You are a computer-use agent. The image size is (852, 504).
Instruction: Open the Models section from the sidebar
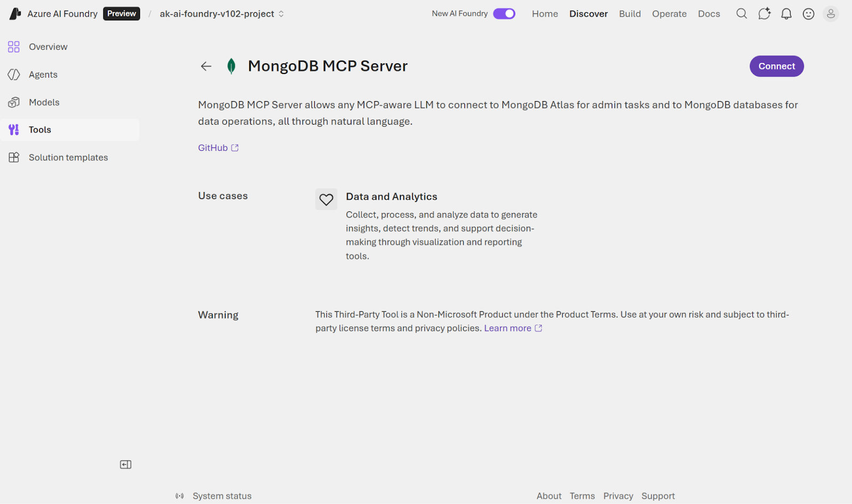click(x=44, y=102)
